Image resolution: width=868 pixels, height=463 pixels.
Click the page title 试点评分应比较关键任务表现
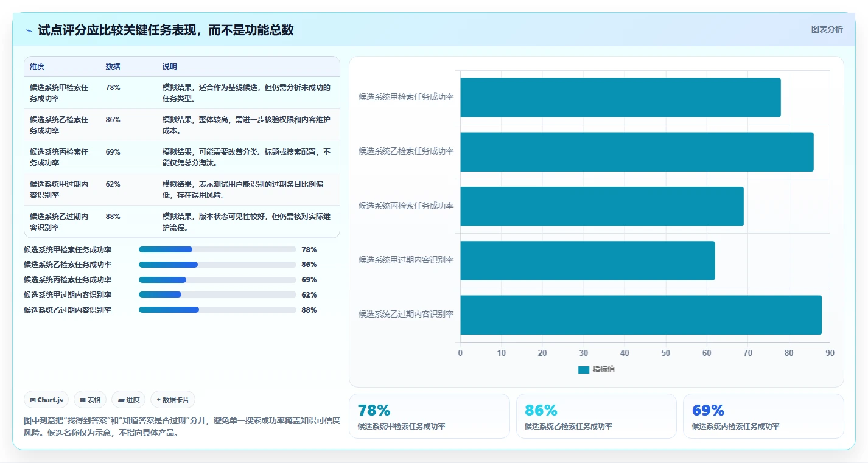coord(166,30)
